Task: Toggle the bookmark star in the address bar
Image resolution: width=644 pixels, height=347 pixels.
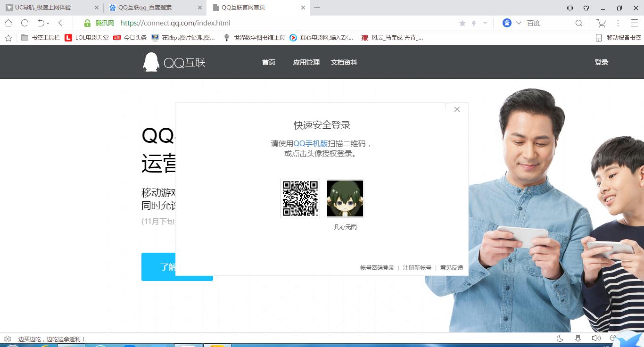Action: click(462, 23)
